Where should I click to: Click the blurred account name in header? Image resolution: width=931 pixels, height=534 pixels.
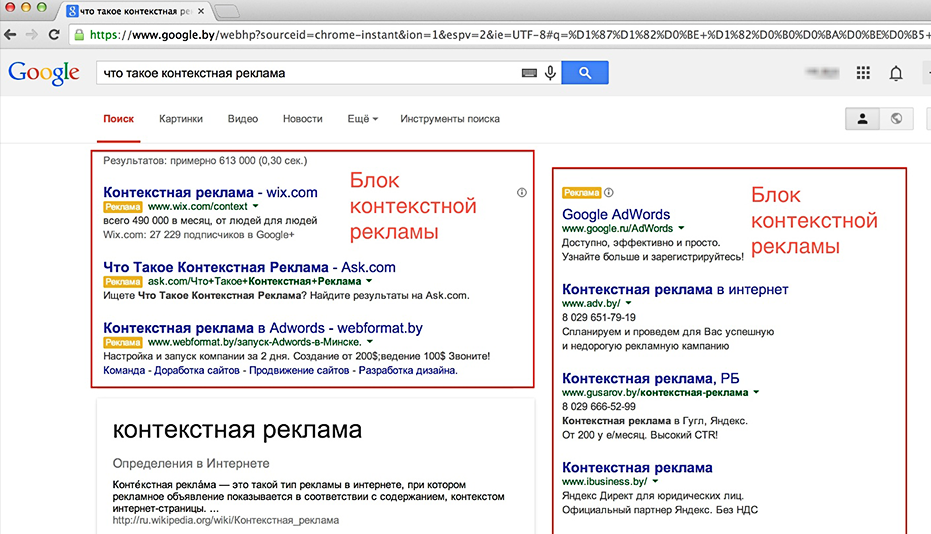[x=822, y=72]
